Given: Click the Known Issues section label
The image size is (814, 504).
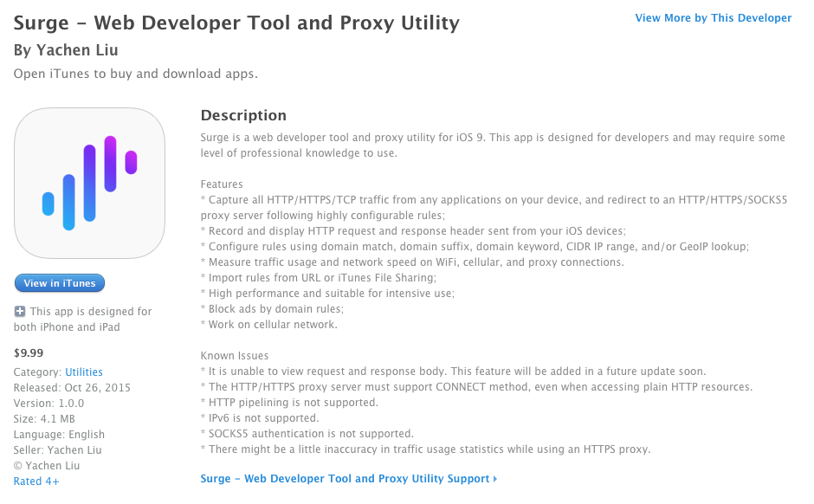Looking at the screenshot, I should tap(235, 356).
